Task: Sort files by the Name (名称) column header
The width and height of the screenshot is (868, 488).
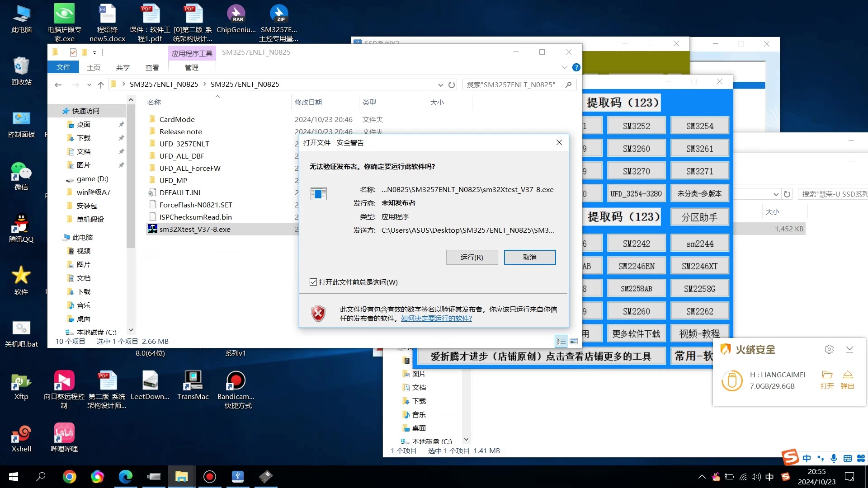Action: [154, 102]
